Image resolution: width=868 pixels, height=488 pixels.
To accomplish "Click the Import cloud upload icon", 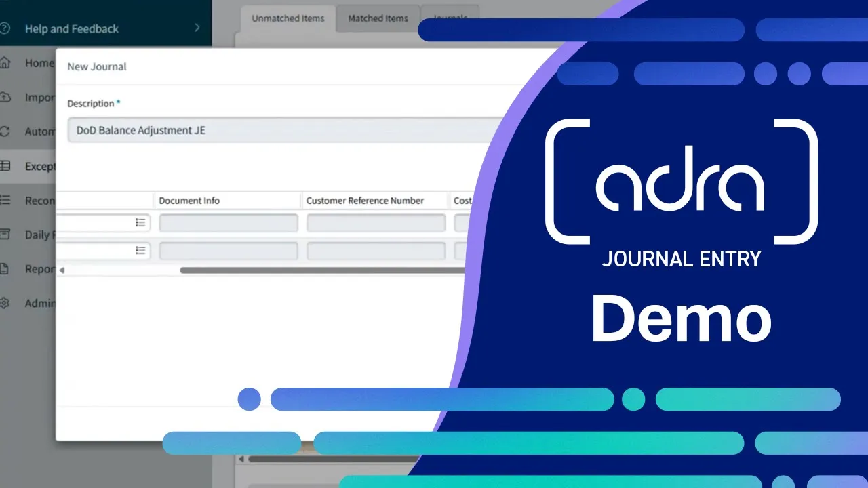I will coord(5,98).
